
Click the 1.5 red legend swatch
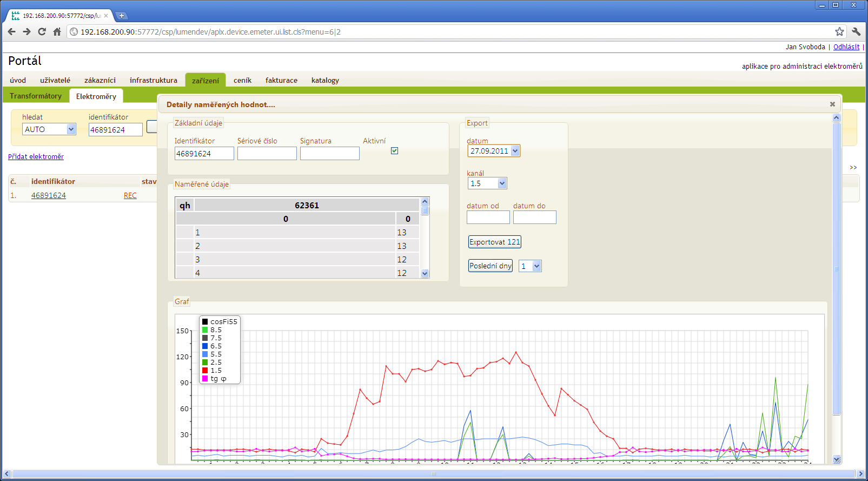click(x=205, y=370)
